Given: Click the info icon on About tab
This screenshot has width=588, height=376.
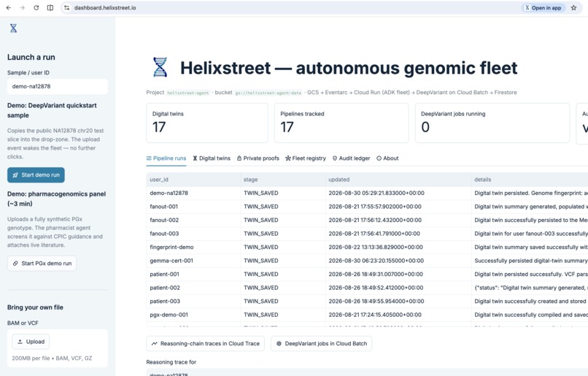Looking at the screenshot, I should point(379,158).
